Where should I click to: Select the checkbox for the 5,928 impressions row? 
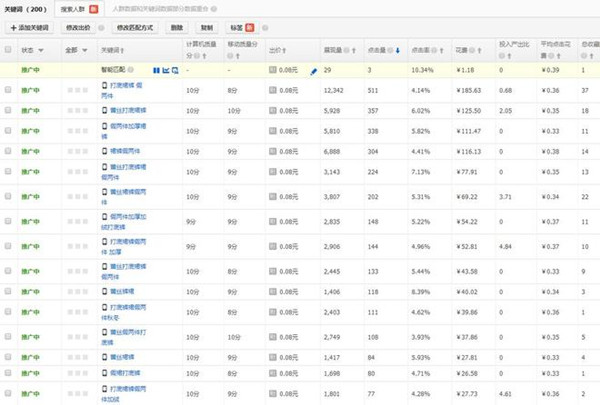[8, 110]
